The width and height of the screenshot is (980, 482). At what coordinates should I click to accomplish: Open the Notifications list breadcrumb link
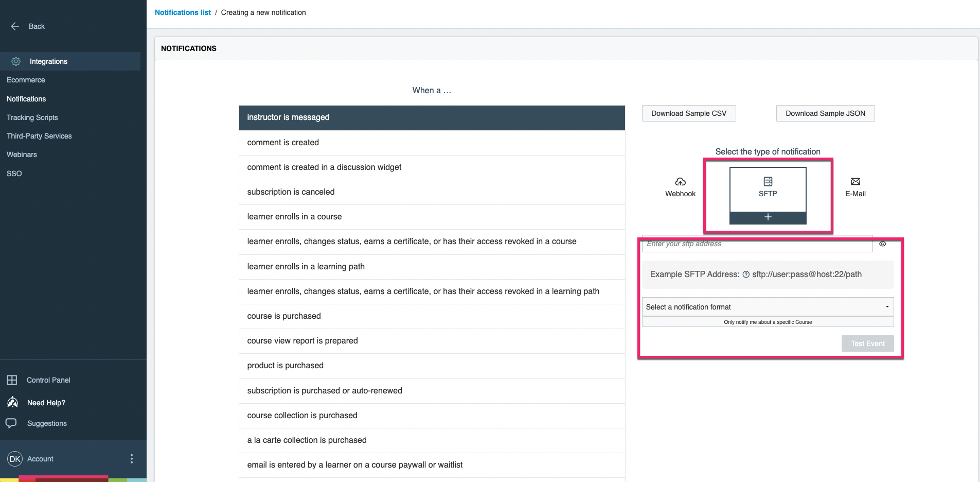pos(183,12)
